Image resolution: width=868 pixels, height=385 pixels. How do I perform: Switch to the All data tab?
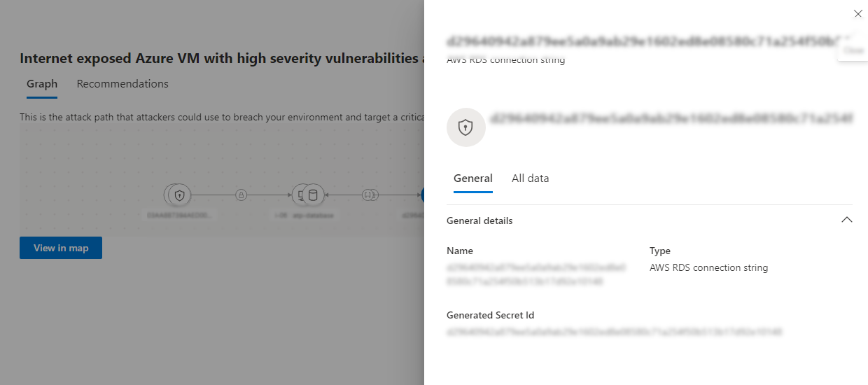(x=530, y=178)
